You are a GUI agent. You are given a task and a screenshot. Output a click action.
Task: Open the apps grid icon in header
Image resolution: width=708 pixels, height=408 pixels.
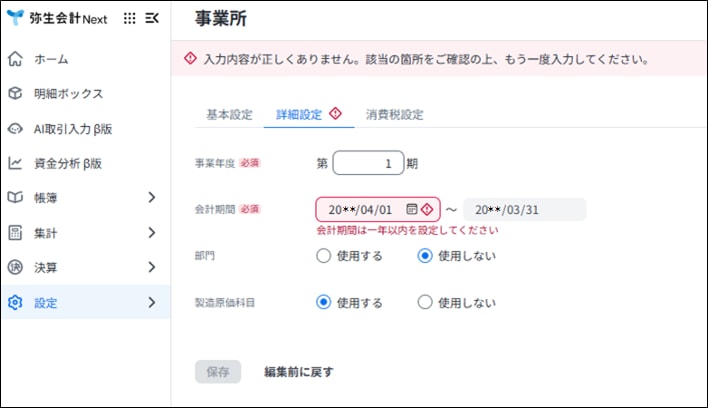tap(130, 19)
